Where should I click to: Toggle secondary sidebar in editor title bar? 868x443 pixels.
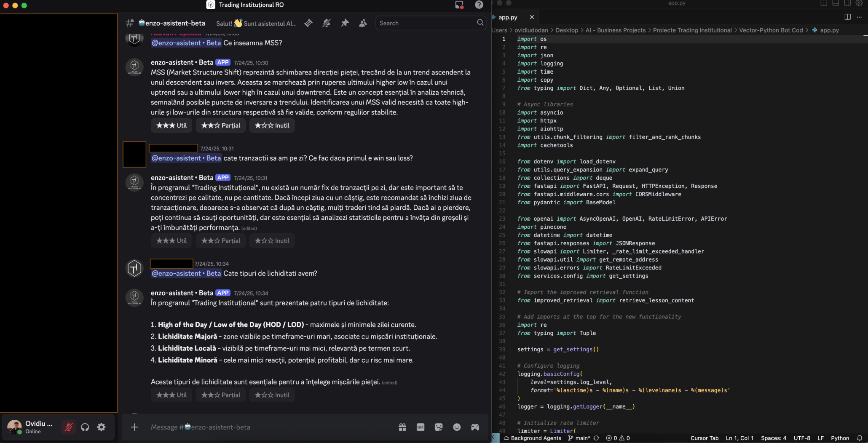coord(847,3)
